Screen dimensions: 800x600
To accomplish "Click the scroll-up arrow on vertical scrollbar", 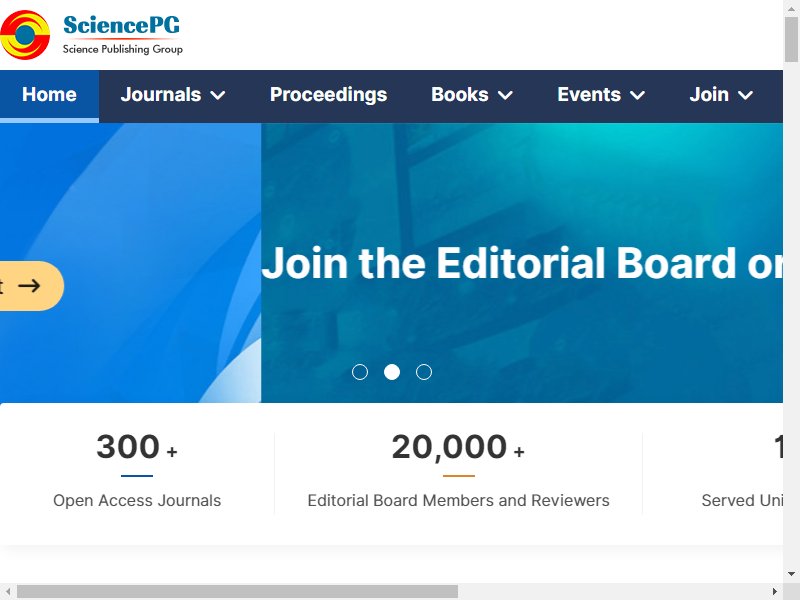I will (x=791, y=9).
